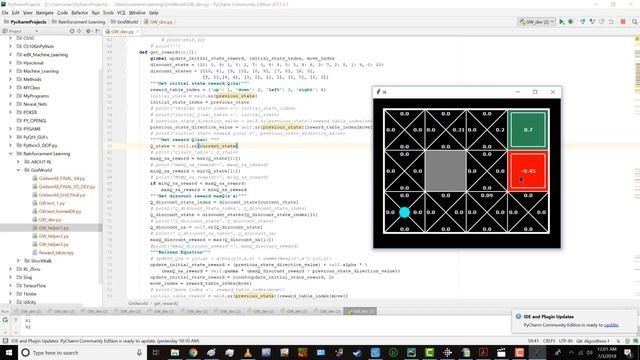Open the Adobe Acrobat icon in the taskbar
640x360 pixels.
pos(483,353)
